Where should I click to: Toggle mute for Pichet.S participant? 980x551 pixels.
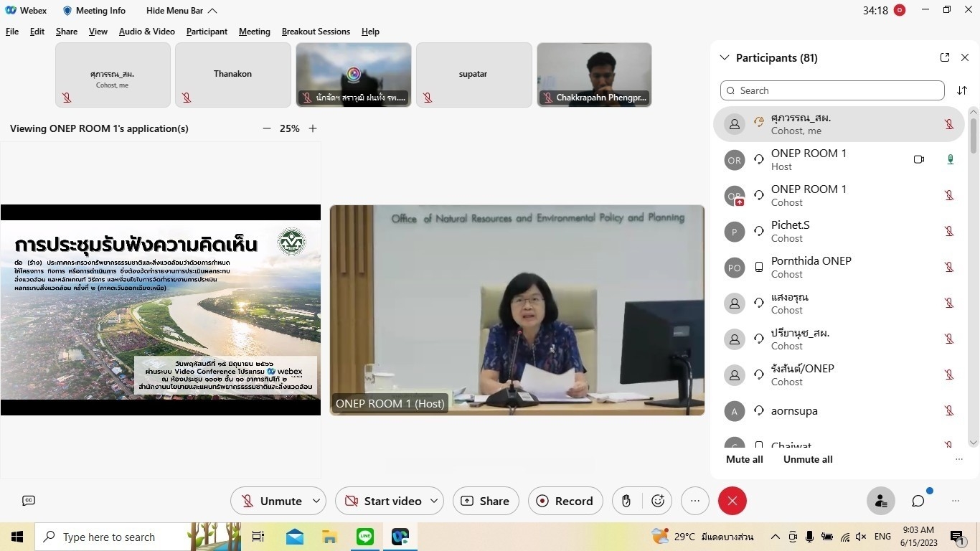coord(949,231)
